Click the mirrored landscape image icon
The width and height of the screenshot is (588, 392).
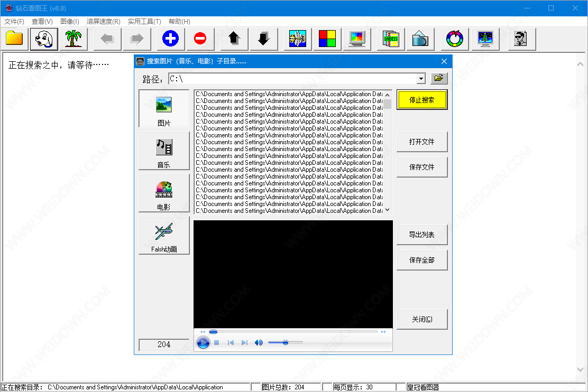coord(298,39)
